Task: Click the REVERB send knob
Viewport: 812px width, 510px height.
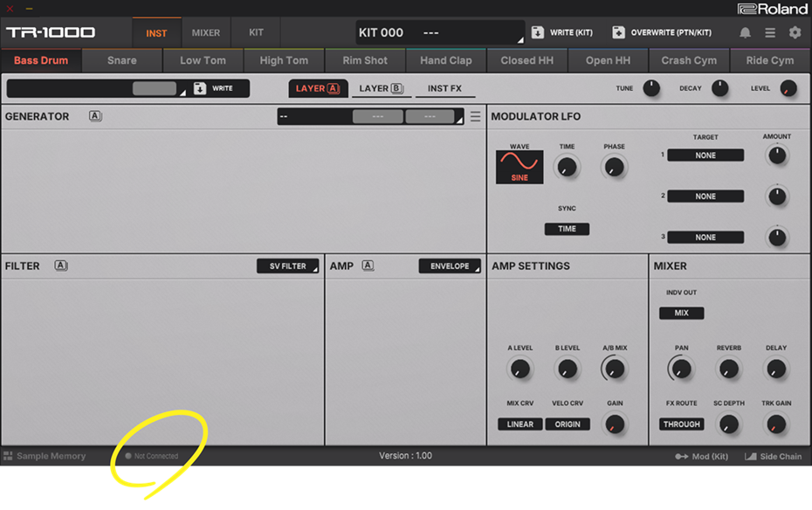Action: coord(729,369)
